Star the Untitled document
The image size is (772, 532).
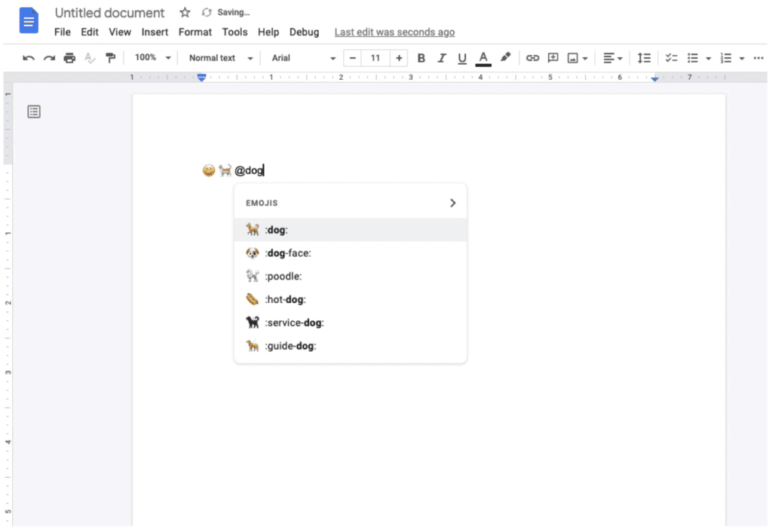(x=184, y=12)
